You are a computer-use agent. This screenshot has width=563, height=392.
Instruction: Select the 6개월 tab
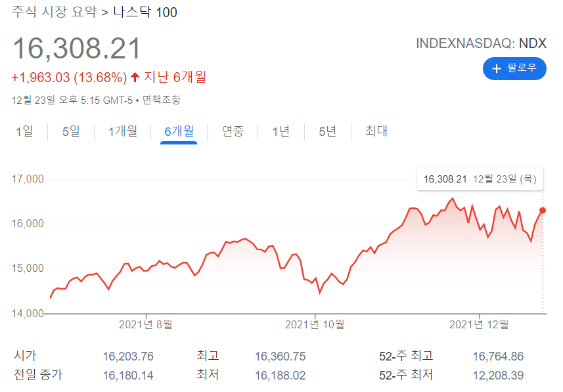179,131
